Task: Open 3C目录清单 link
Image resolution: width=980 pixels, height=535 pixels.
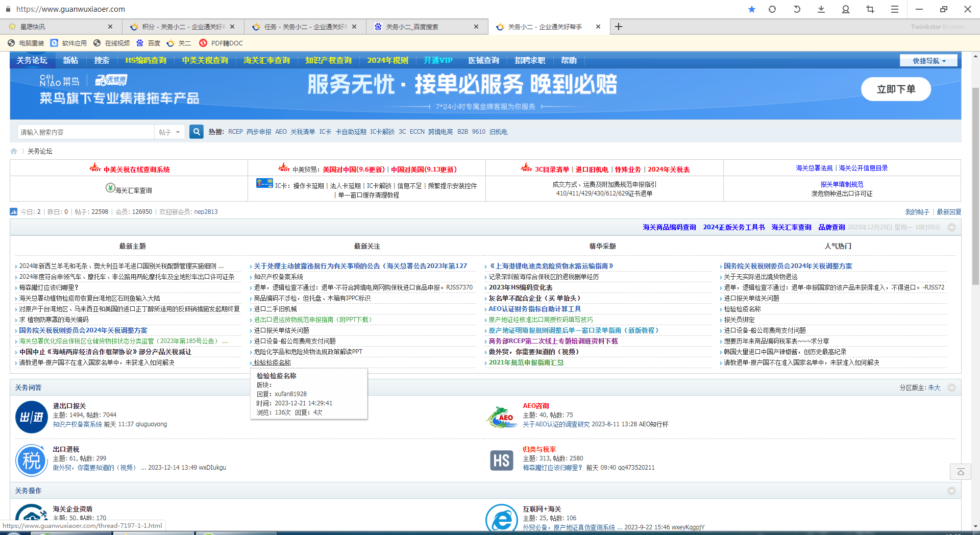Action: 552,169
